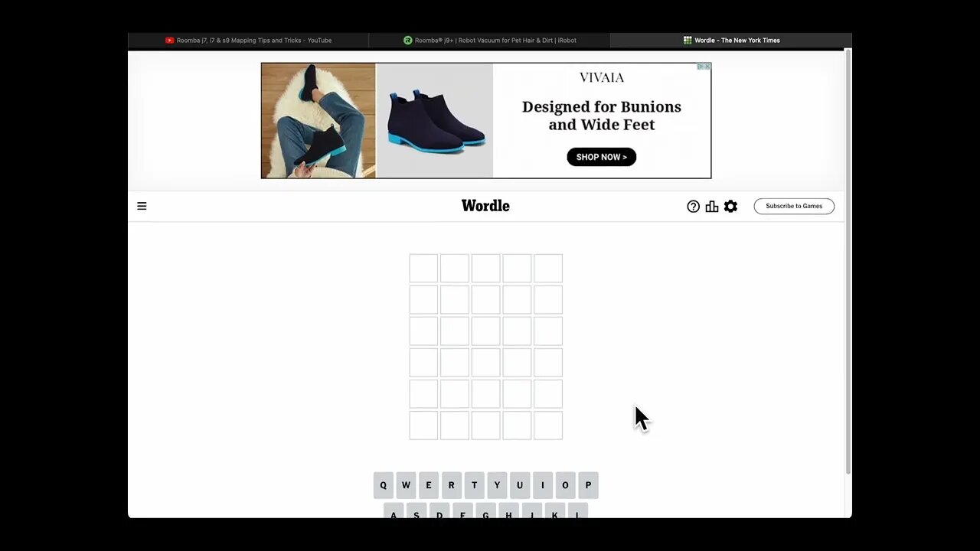Click the Subscribe to Games button

coord(794,206)
